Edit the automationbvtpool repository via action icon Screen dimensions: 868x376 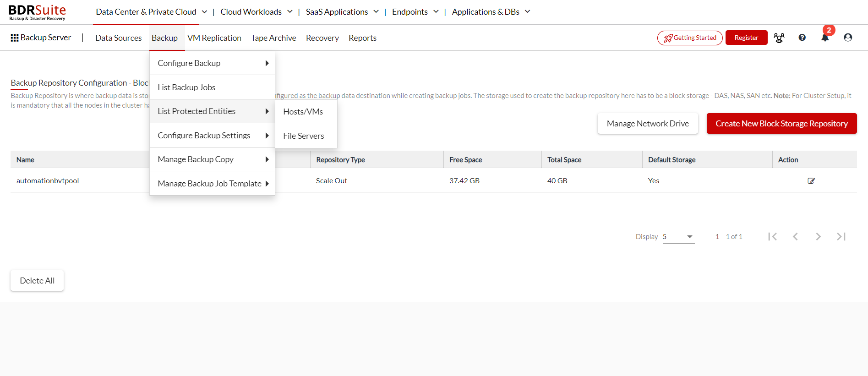point(811,181)
